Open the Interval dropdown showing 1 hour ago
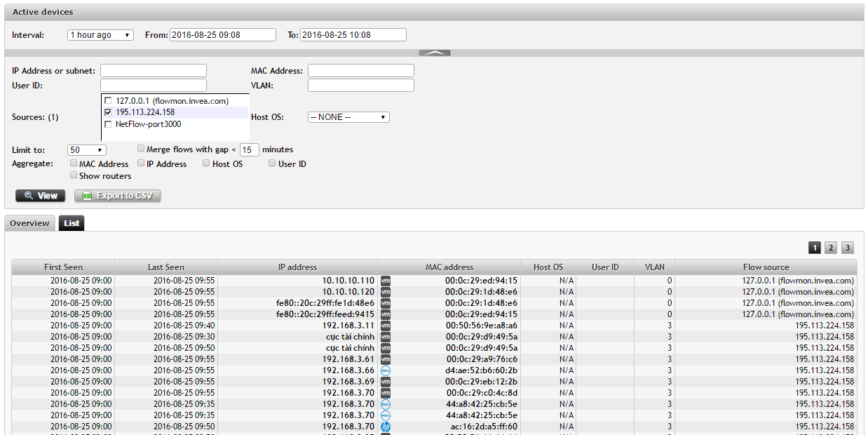Image resolution: width=868 pixels, height=435 pixels. [100, 35]
